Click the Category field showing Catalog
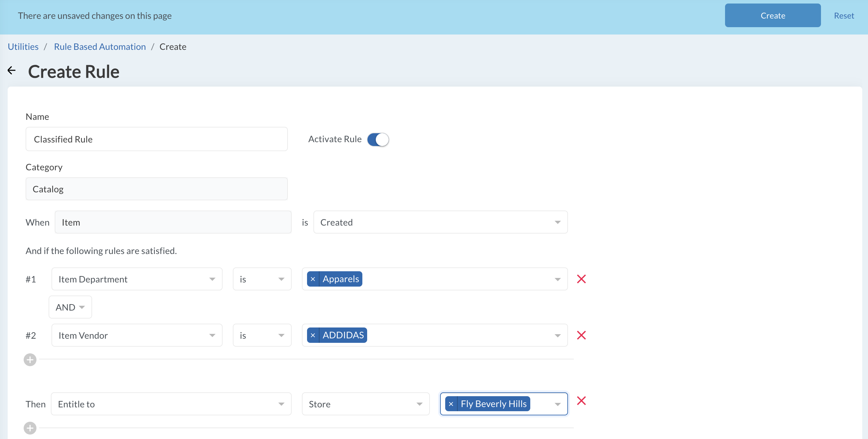868x439 pixels. tap(156, 189)
